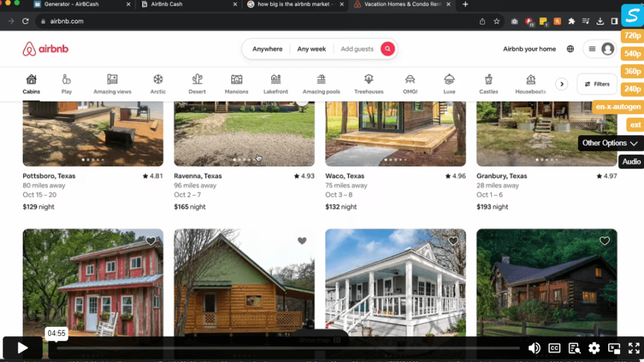Reload the page
Screen dimensions: 644x362
coord(25,21)
